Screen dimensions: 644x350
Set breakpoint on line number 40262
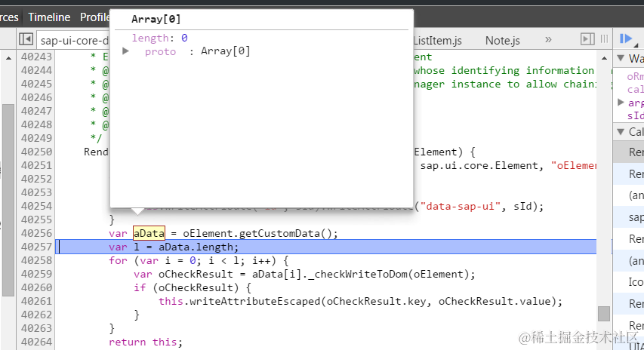pos(36,315)
